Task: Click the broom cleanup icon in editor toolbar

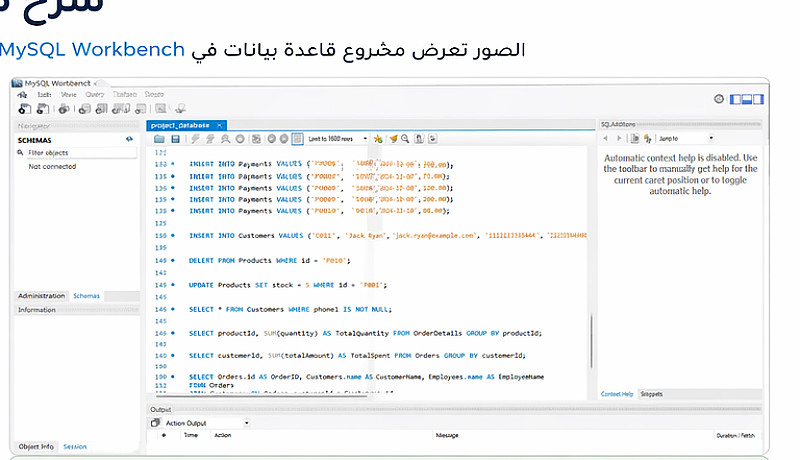Action: click(393, 139)
